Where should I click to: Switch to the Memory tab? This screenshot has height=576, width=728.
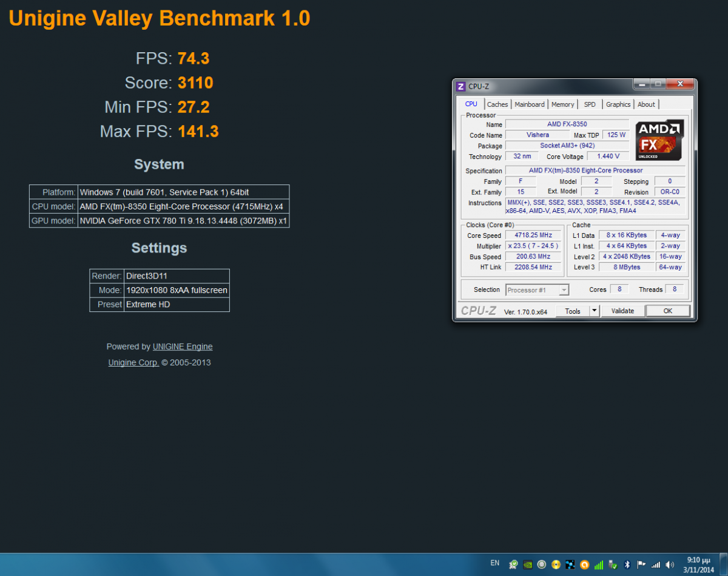point(563,104)
